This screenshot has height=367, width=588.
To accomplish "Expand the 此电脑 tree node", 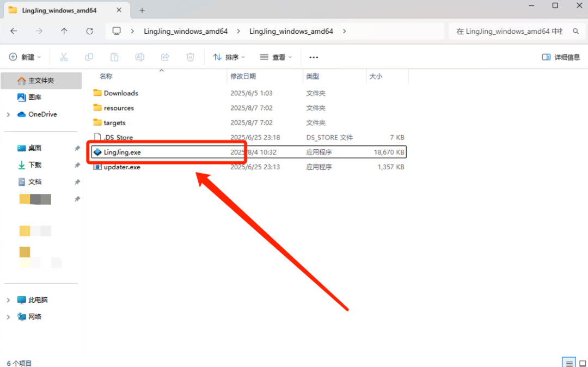I will click(8, 300).
